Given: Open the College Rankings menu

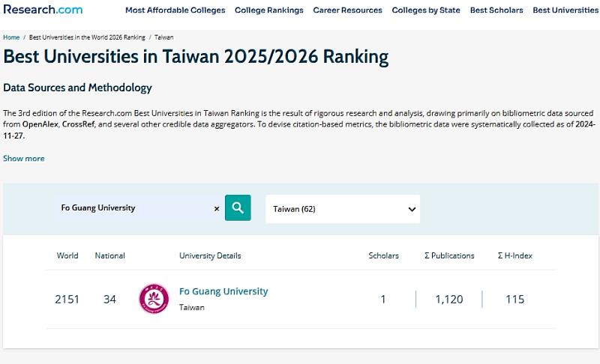Looking at the screenshot, I should pos(269,10).
